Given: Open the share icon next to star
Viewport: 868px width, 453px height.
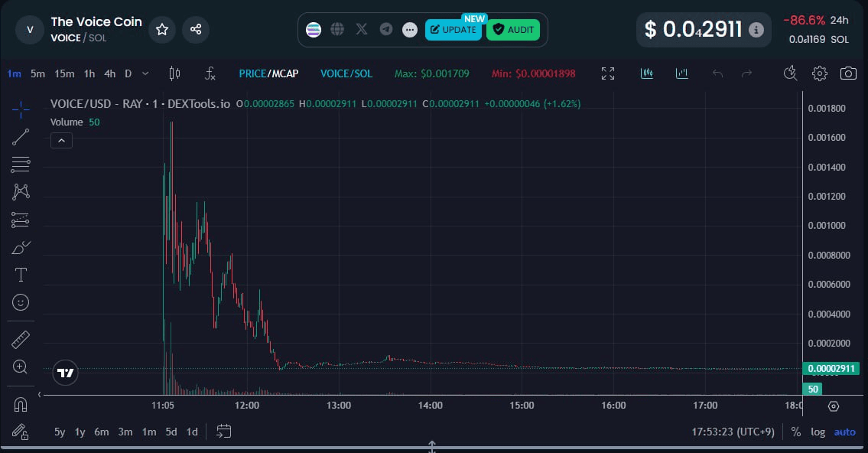Looking at the screenshot, I should coord(196,29).
